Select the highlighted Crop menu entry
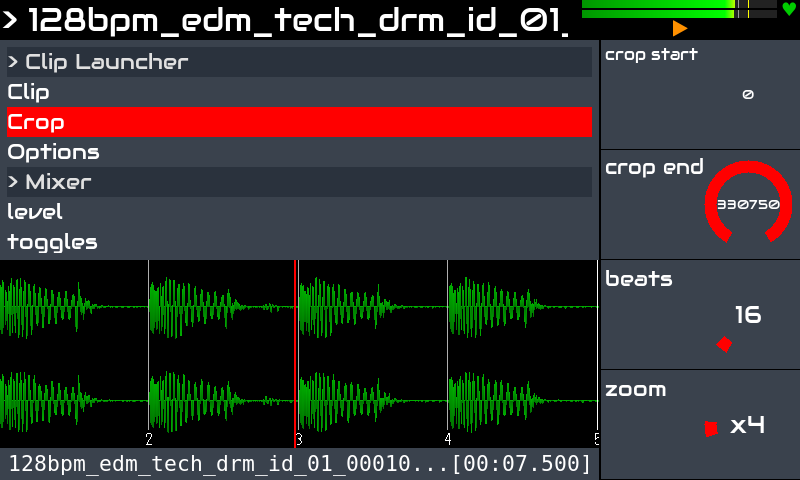Screen dimensions: 800x480 point(299,122)
